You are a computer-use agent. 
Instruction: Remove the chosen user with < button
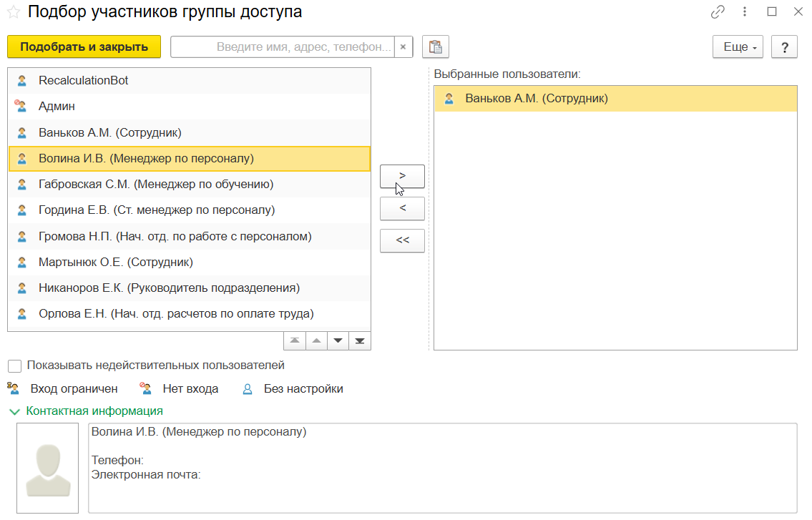click(402, 208)
